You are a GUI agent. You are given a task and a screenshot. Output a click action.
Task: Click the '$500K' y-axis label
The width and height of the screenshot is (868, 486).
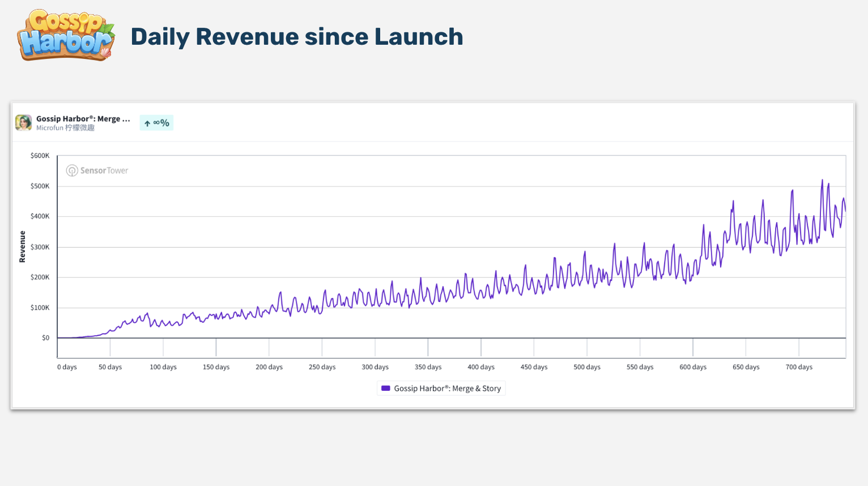point(40,186)
